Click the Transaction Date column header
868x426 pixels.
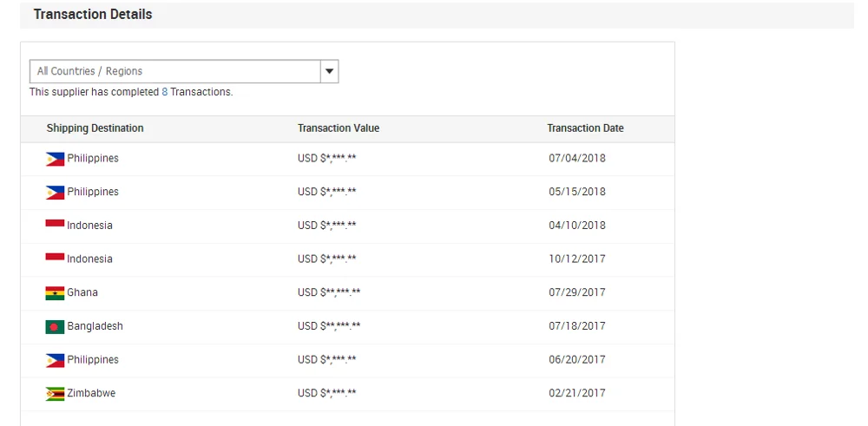click(585, 128)
